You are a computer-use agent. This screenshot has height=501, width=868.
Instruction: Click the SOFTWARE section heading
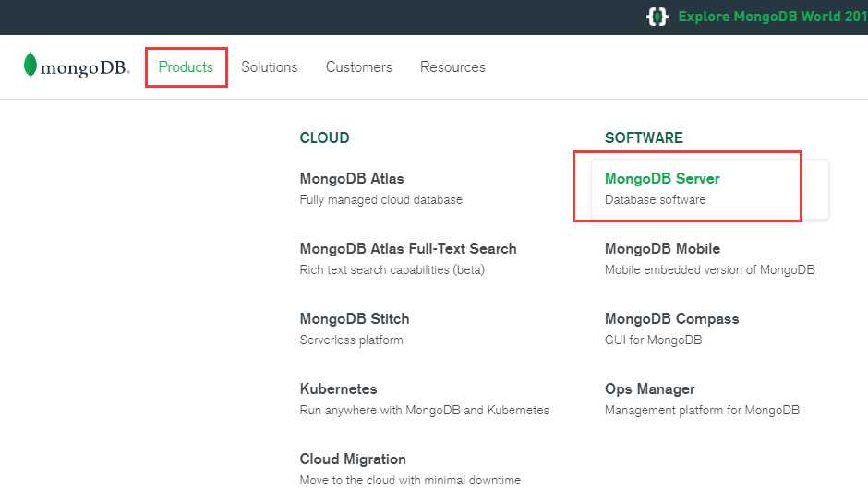tap(644, 137)
